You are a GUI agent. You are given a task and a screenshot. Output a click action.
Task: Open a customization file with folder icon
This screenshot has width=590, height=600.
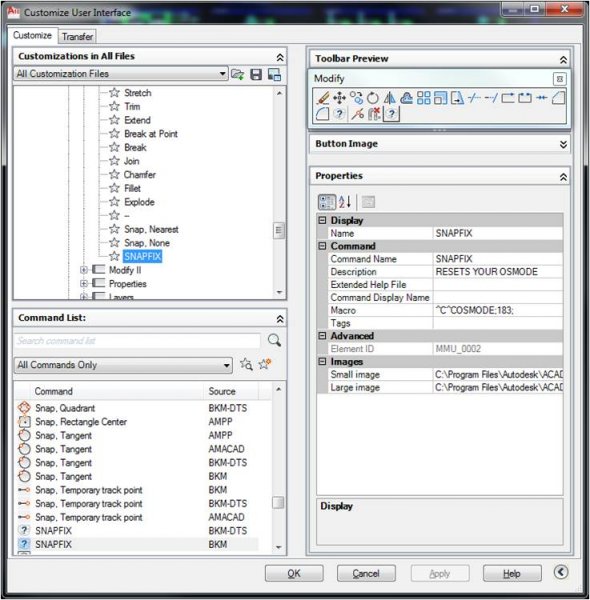(238, 74)
